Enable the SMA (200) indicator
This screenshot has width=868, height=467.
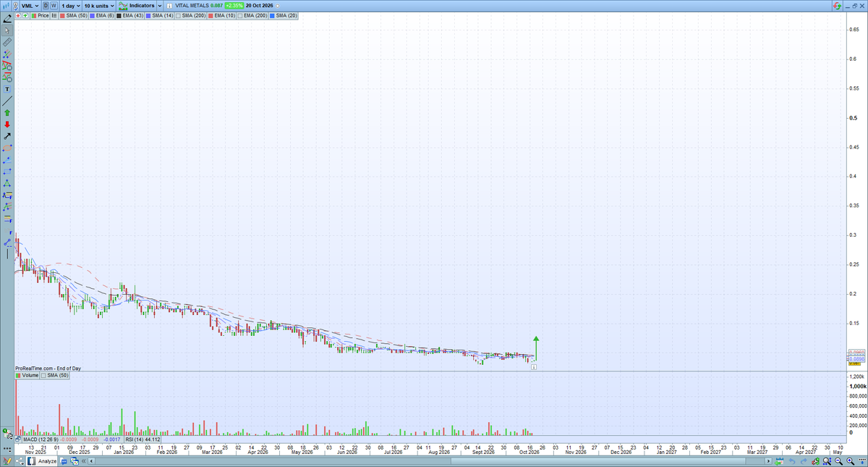click(x=190, y=16)
